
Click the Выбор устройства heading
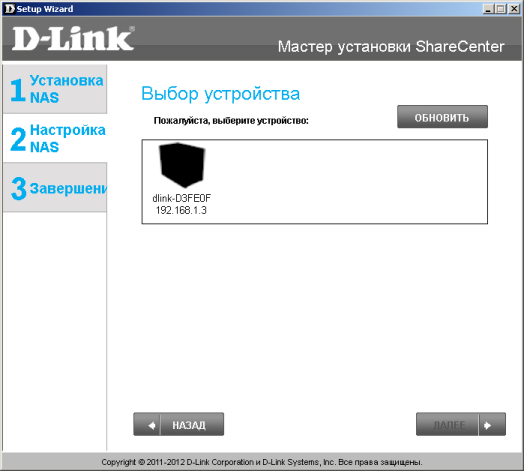[x=221, y=94]
